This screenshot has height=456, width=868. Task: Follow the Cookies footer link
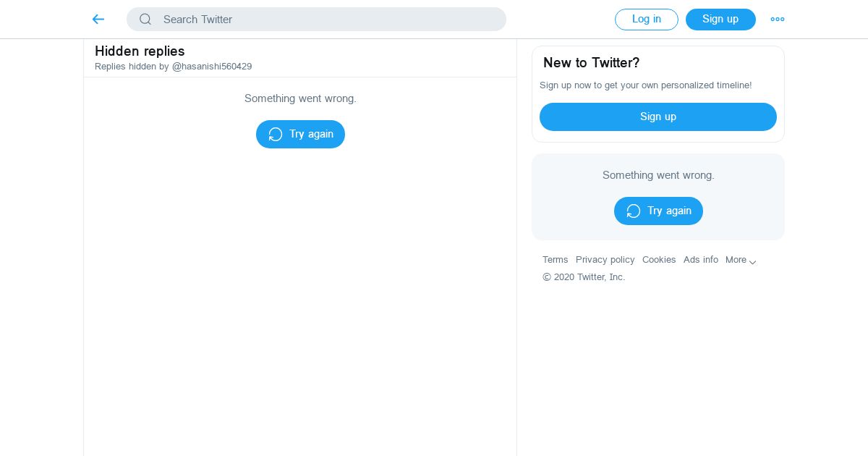659,260
